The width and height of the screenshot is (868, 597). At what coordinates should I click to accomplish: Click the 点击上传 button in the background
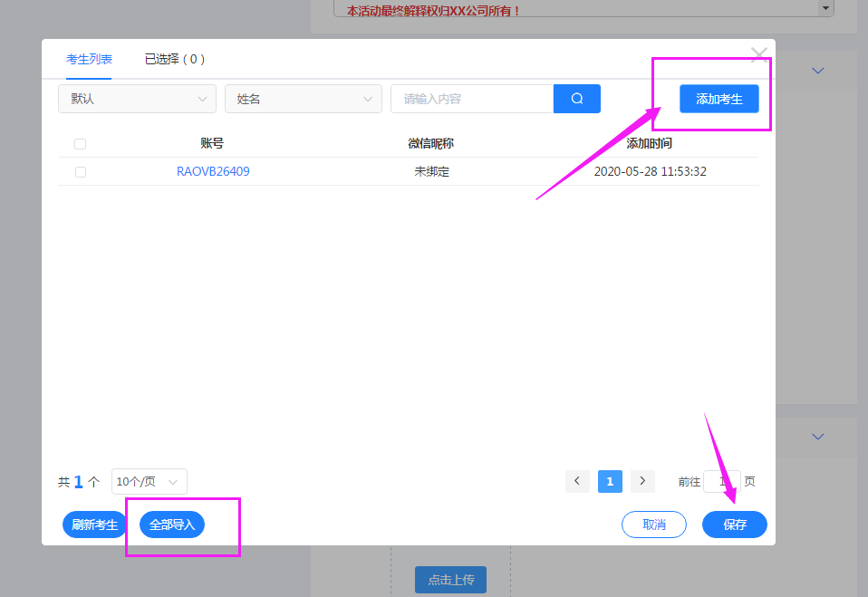click(x=450, y=579)
